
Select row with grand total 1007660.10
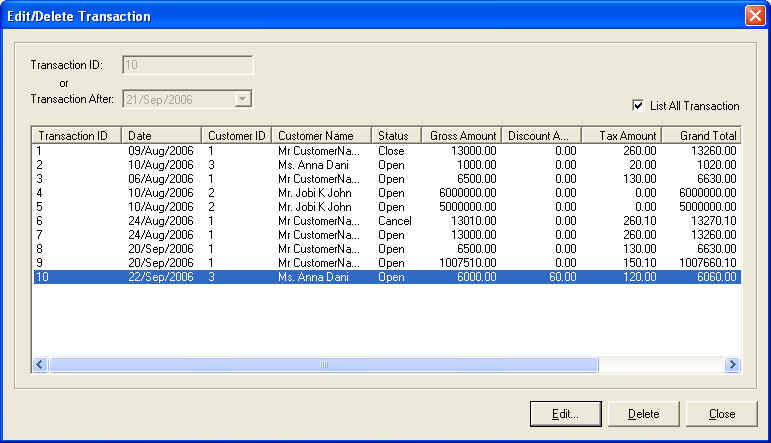tap(387, 263)
